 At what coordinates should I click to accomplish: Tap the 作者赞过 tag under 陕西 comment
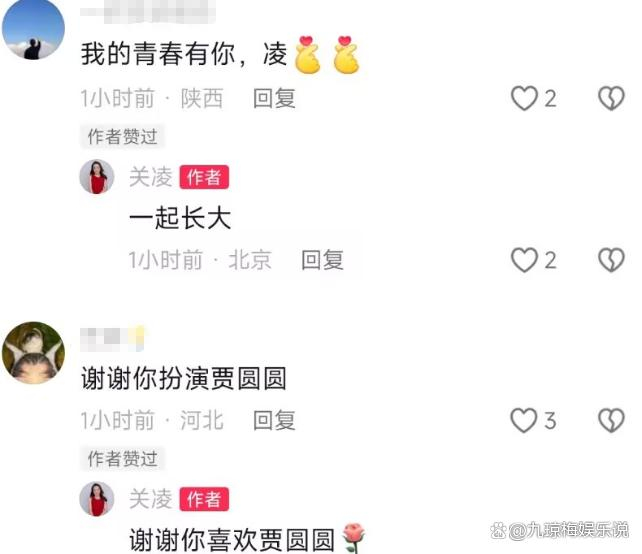[122, 136]
